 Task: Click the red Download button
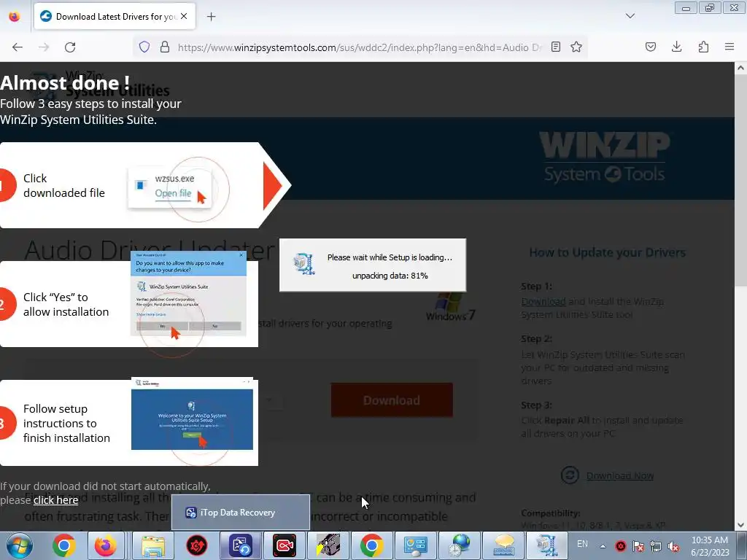point(392,400)
